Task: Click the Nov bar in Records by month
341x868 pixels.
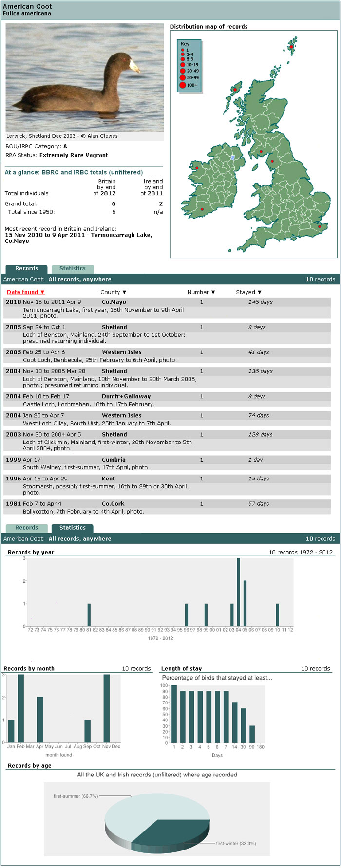Action: 107,708
